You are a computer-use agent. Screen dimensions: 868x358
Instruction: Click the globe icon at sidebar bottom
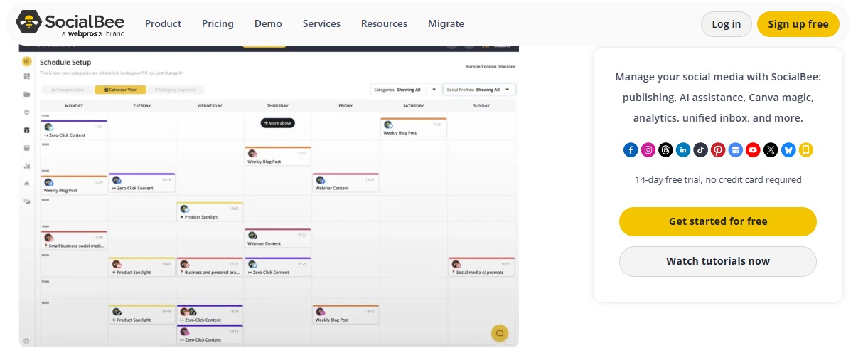coord(26,341)
